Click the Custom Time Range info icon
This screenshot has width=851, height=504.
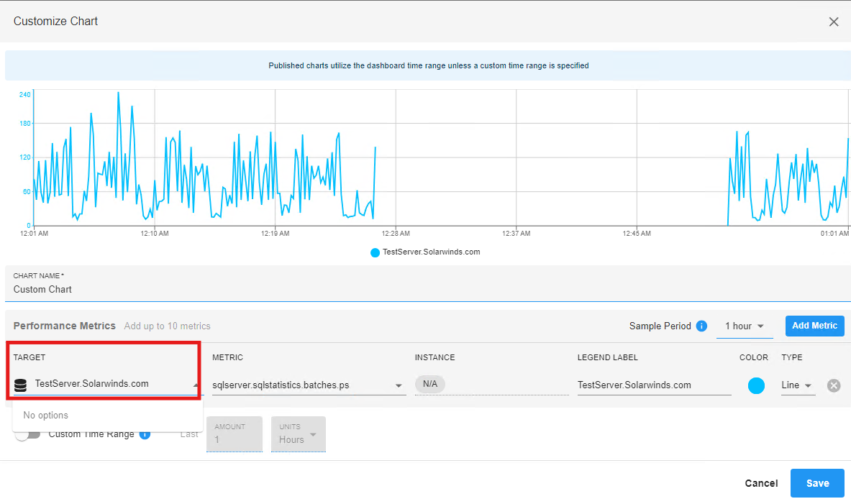coord(145,434)
